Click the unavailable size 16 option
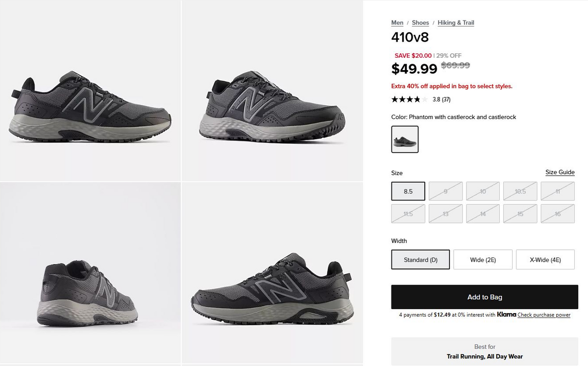The width and height of the screenshot is (588, 366). tap(558, 214)
